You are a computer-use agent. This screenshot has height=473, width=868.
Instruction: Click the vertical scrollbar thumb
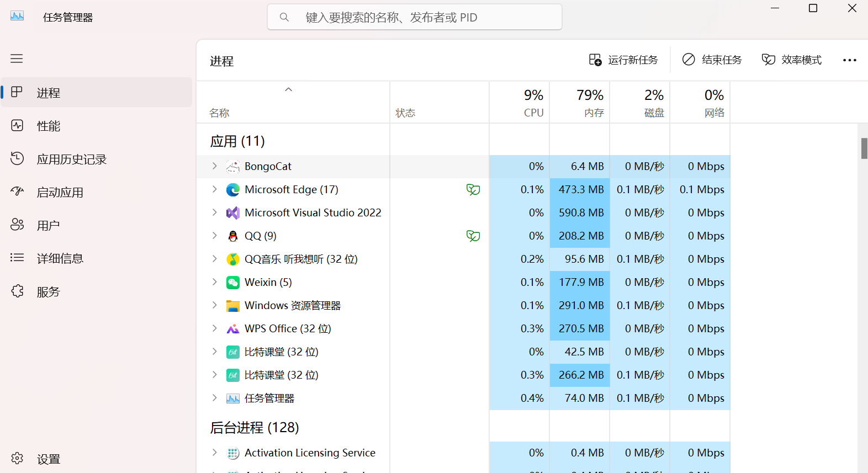pos(864,148)
